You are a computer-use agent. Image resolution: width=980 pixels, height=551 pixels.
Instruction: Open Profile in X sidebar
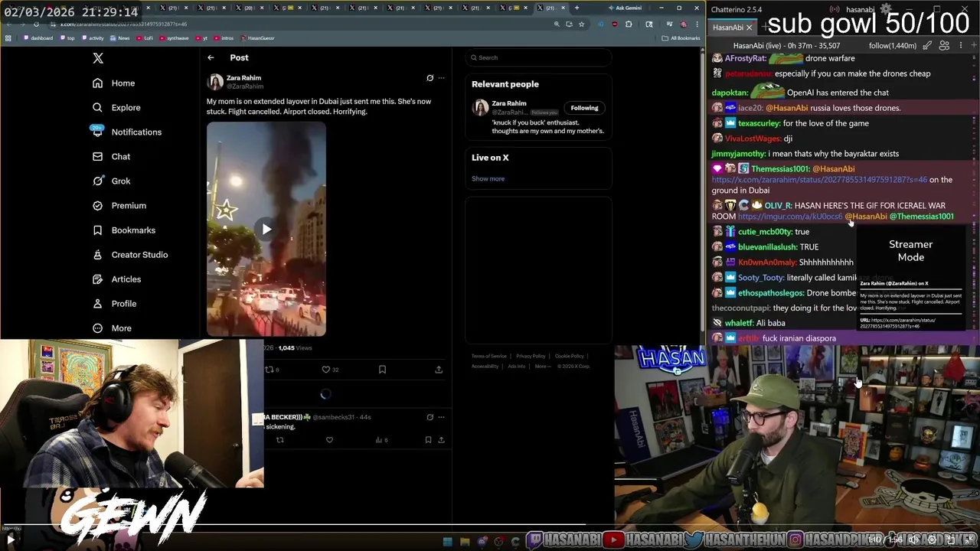[115, 304]
